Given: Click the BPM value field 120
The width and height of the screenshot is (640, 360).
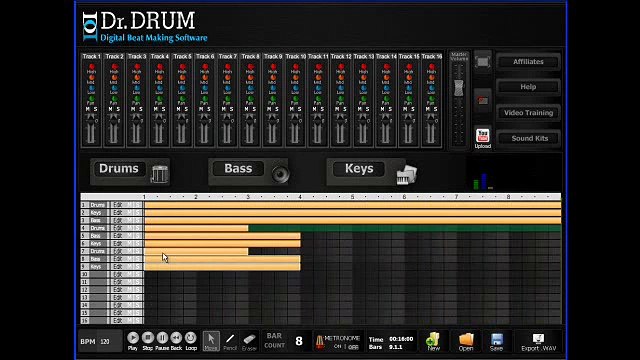Looking at the screenshot, I should coord(109,342).
